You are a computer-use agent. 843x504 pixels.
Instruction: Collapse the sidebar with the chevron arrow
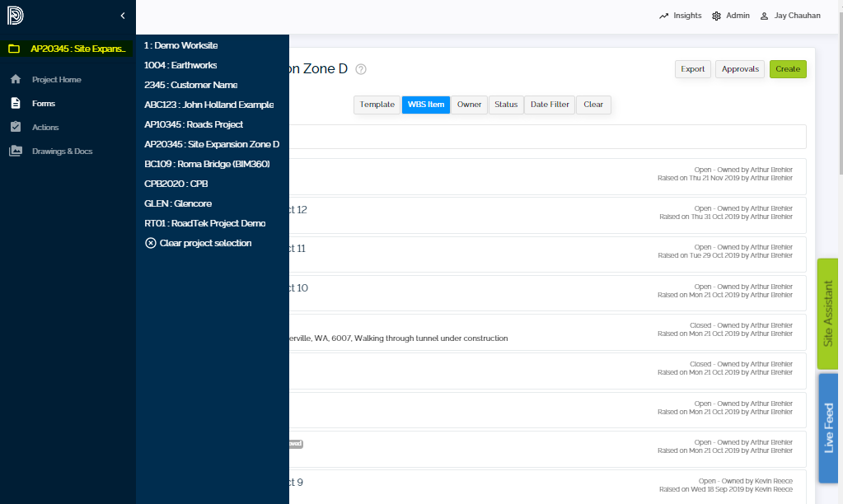point(122,16)
